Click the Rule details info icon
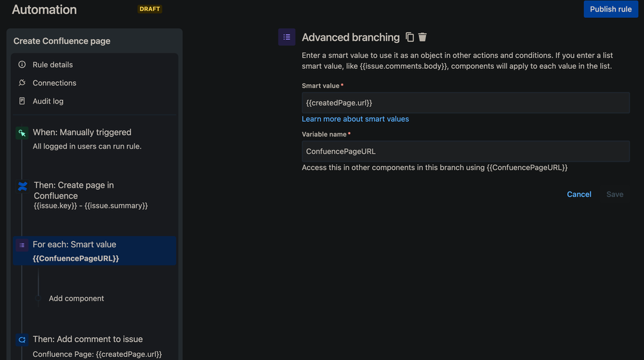 point(22,64)
